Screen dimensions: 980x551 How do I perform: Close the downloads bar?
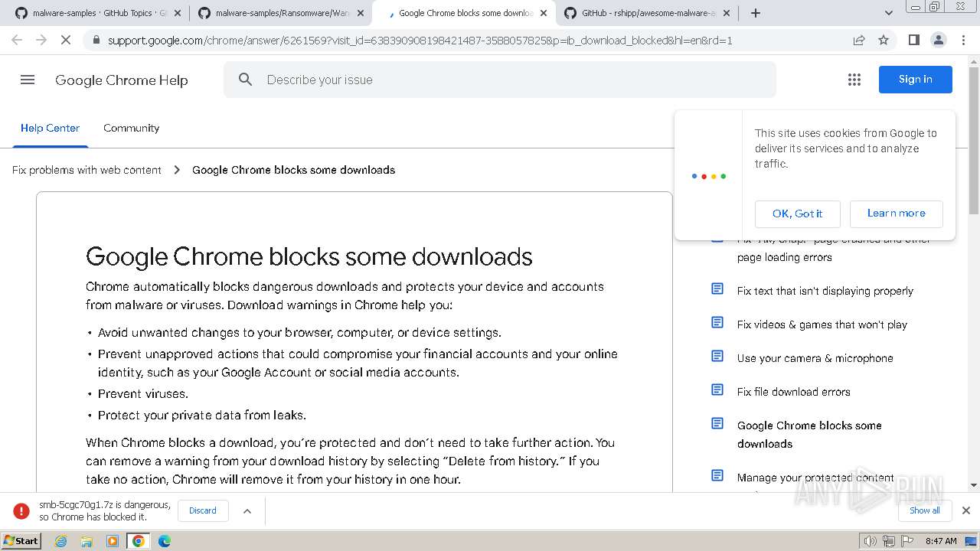point(966,510)
